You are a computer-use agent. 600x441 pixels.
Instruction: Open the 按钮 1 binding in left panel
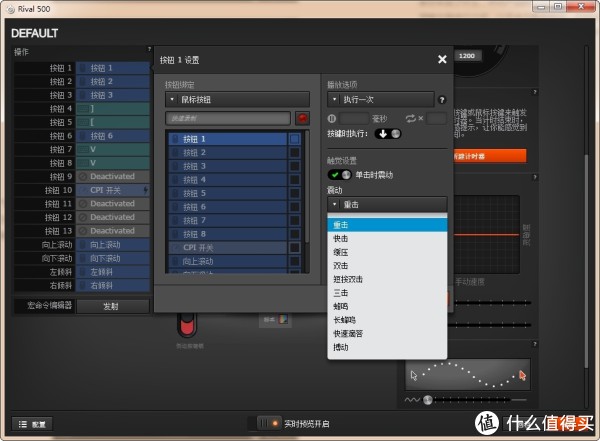pos(113,68)
